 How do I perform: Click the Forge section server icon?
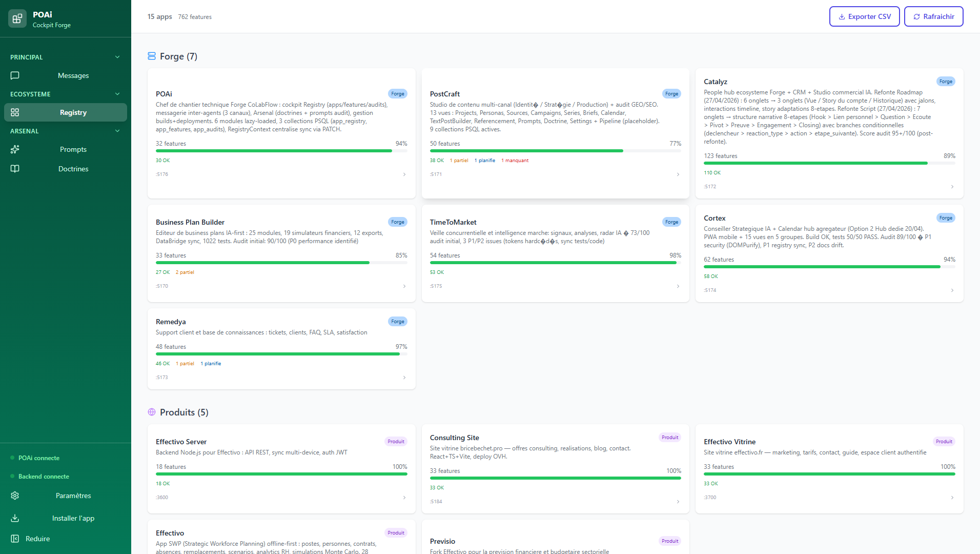point(152,56)
